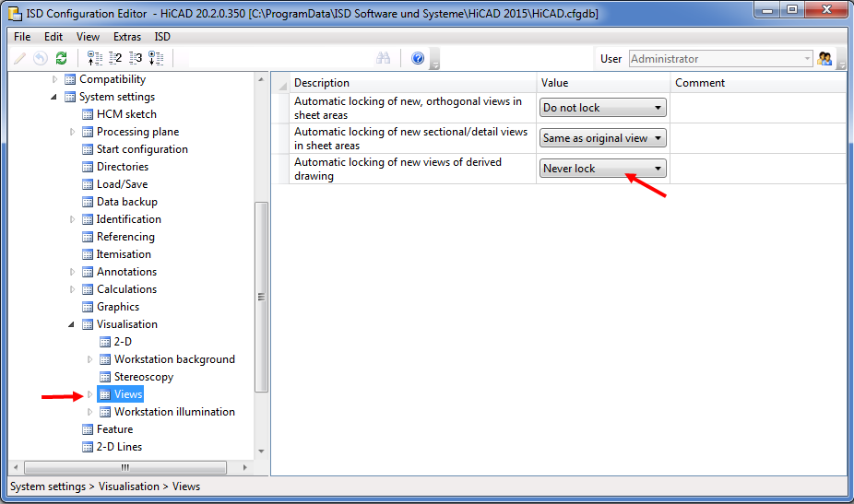This screenshot has width=854, height=504.
Task: Click the Compatibility table icon
Action: click(70, 79)
